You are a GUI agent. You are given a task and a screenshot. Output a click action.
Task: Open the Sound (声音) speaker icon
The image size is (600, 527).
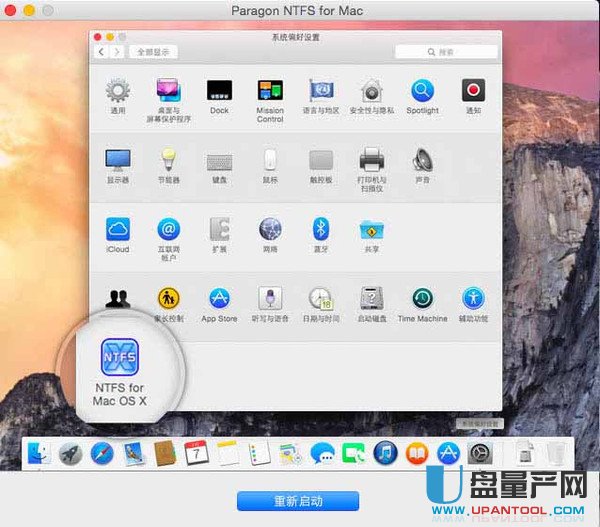422,159
